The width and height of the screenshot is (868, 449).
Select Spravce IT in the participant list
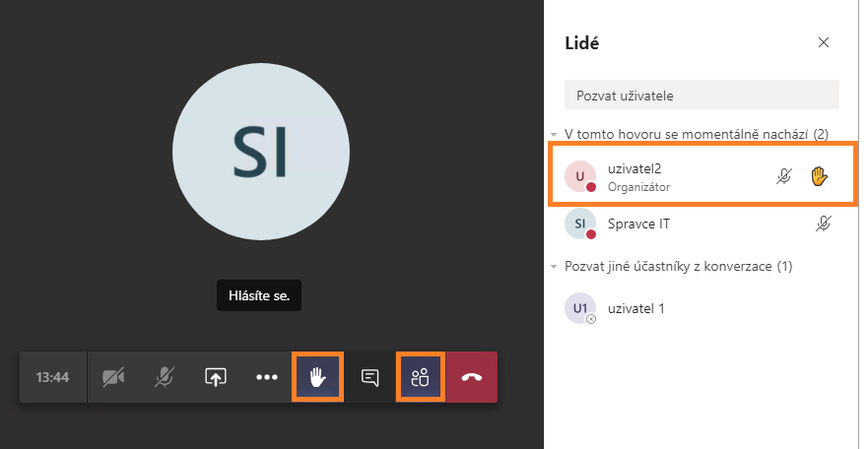coord(701,224)
